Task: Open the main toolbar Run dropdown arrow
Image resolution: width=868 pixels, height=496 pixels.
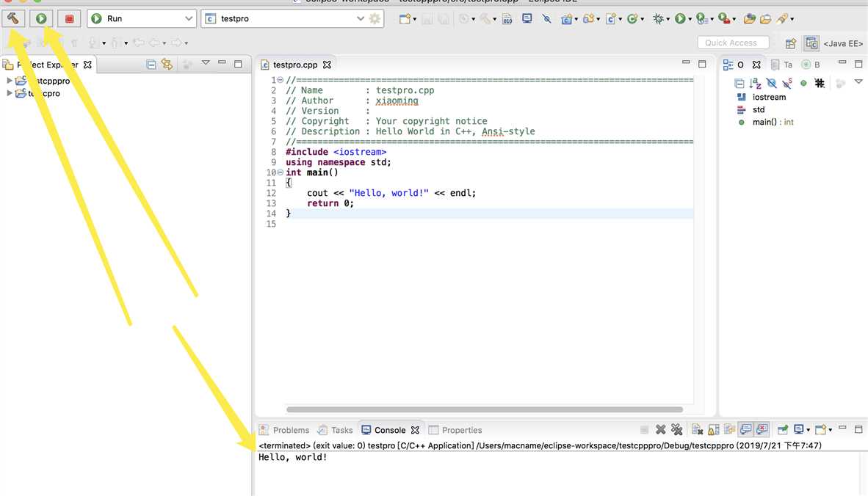Action: click(x=690, y=19)
